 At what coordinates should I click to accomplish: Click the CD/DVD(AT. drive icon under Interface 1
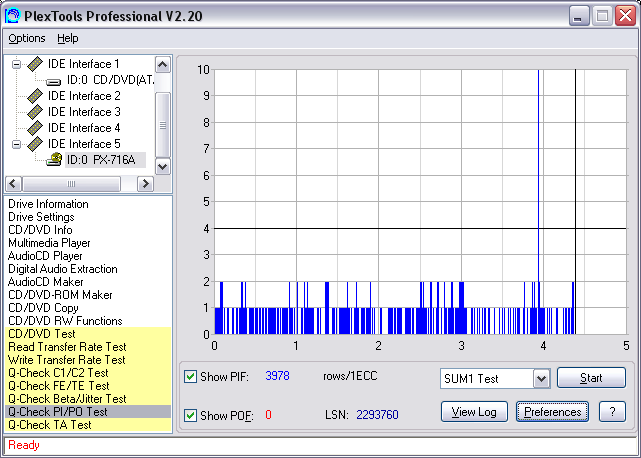[x=54, y=82]
